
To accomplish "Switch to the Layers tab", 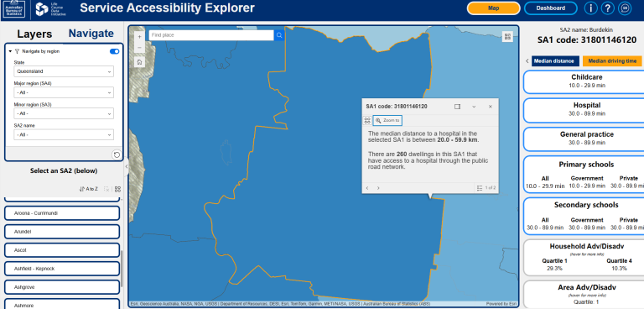I will pos(34,34).
